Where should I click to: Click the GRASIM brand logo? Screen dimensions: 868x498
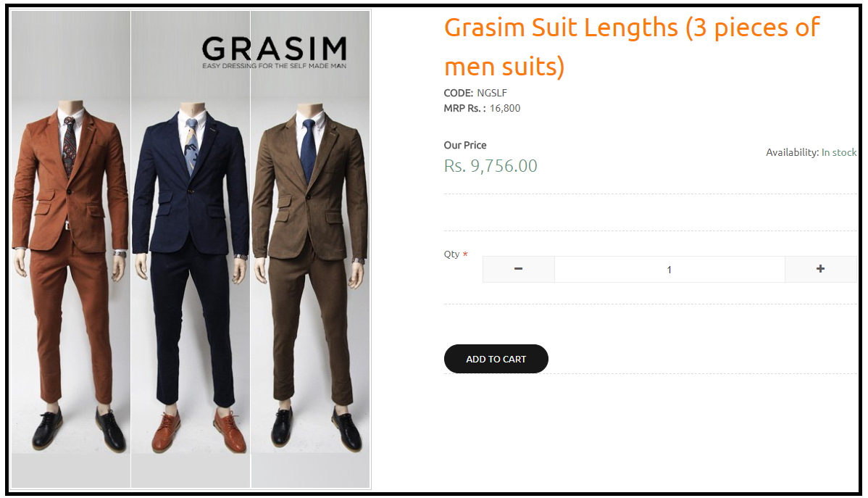click(x=274, y=49)
